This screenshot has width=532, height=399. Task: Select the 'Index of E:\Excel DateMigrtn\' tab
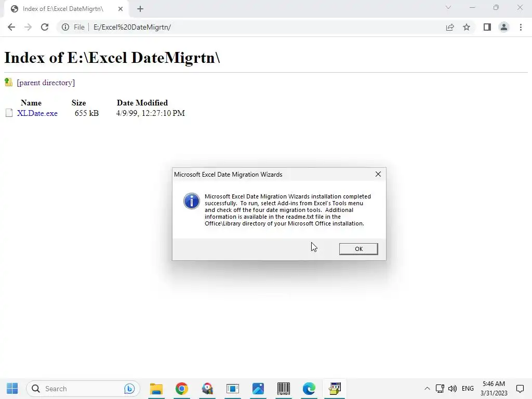[63, 9]
